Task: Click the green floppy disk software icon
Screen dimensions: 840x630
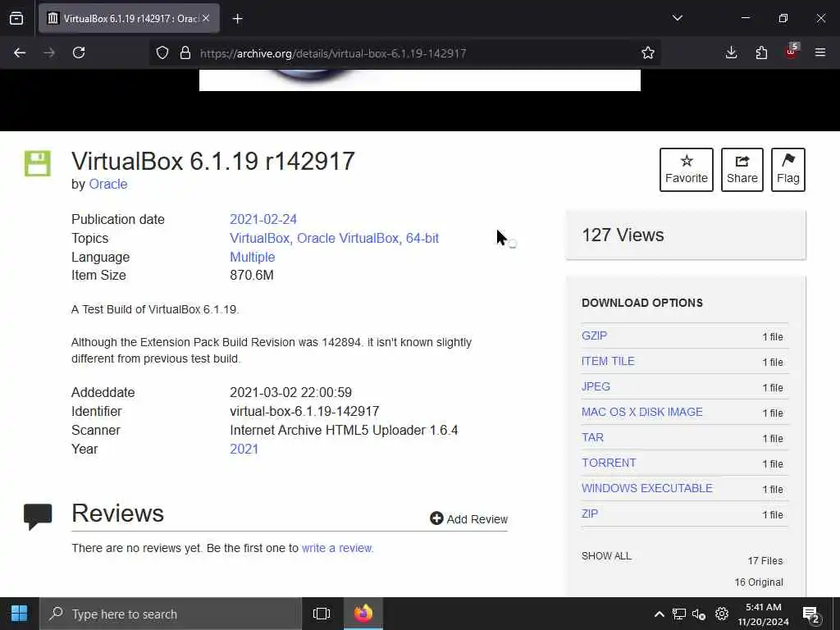Action: (x=38, y=163)
